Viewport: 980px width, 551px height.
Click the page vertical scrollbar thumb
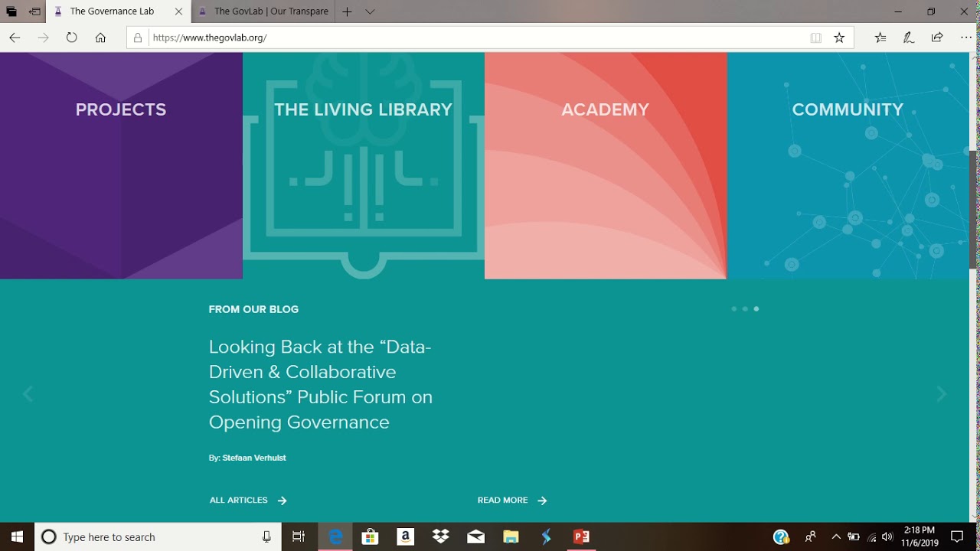pyautogui.click(x=974, y=209)
